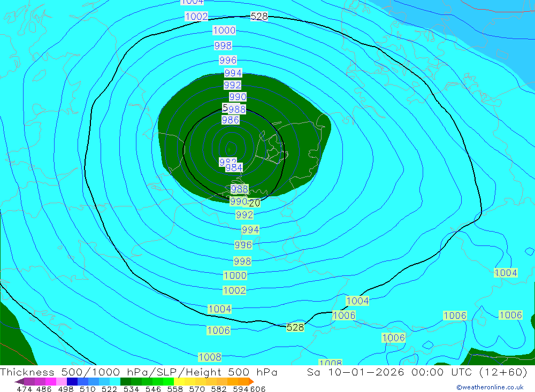
Task: Click the 984 isobar label near the low center
Action: (234, 168)
